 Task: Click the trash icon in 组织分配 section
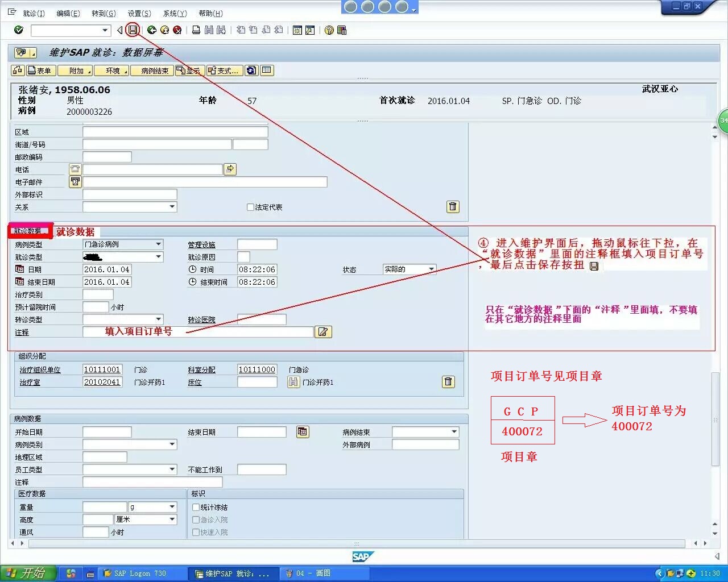[448, 381]
